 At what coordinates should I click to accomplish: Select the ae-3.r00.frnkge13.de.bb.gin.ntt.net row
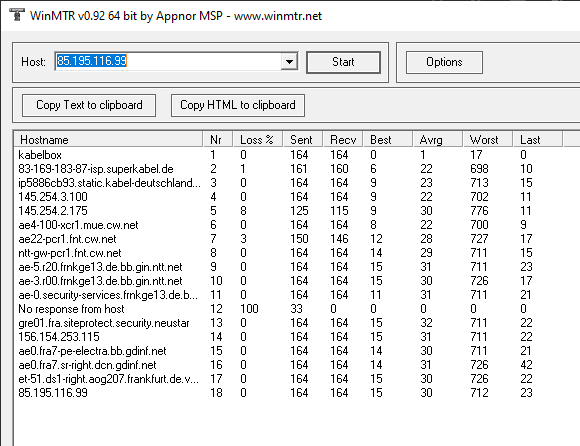click(290, 281)
